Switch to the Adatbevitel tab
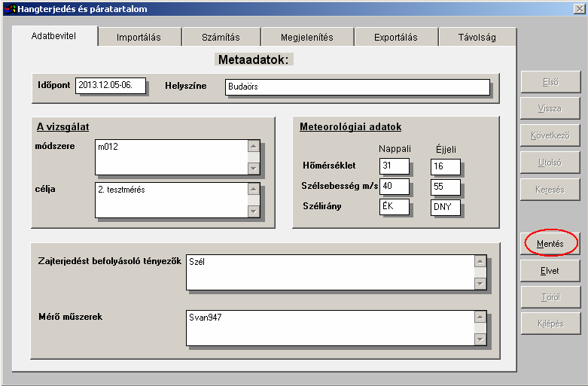Viewport: 588px width, 386px height. (55, 36)
